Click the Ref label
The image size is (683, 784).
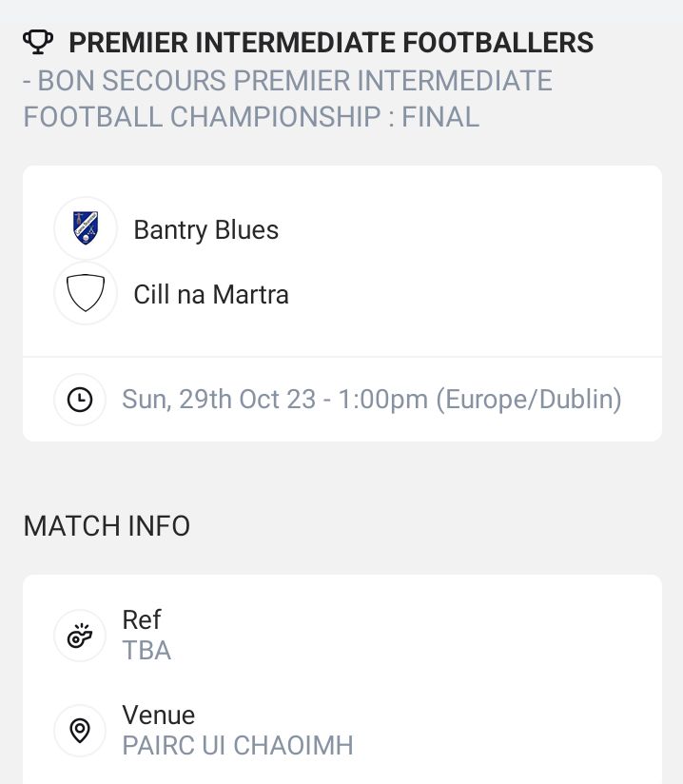(x=142, y=620)
